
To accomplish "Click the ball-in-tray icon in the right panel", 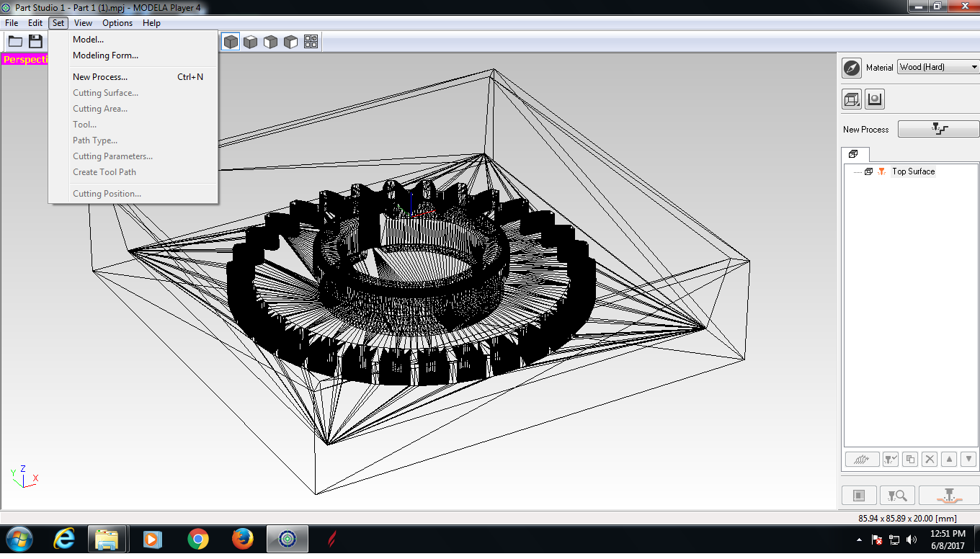I will (x=875, y=99).
